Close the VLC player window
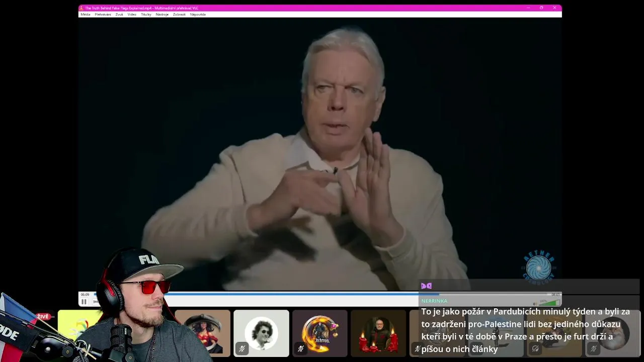This screenshot has height=362, width=644. click(x=554, y=8)
